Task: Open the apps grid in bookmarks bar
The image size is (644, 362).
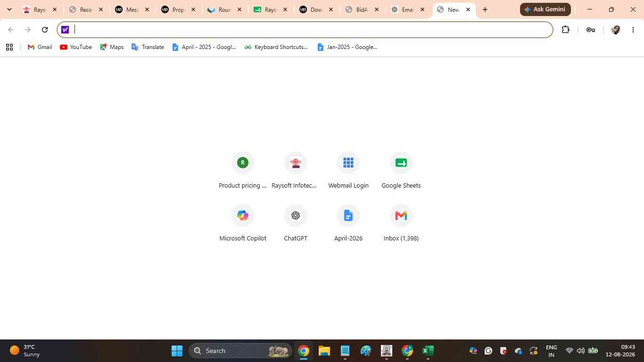Action: (x=9, y=47)
